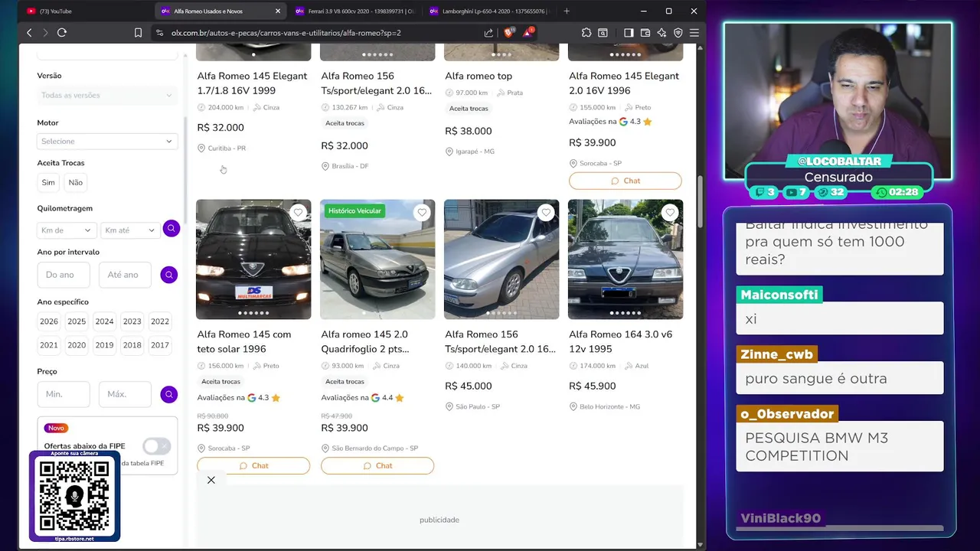The width and height of the screenshot is (980, 551).
Task: Select year 2021 chip
Action: (x=49, y=345)
